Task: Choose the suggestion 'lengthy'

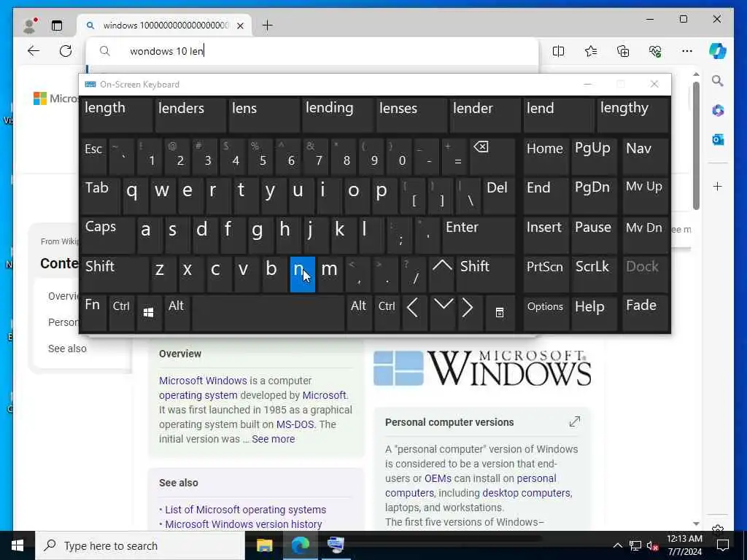Action: 632,114
